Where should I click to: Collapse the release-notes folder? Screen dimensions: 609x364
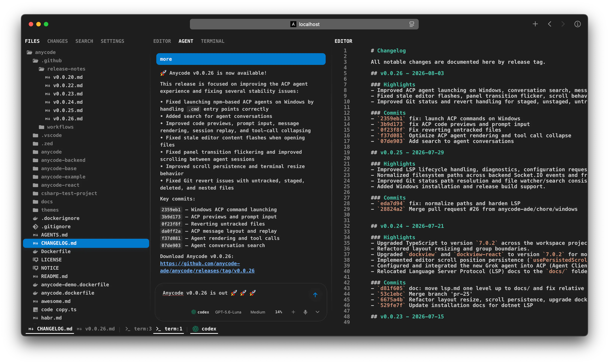pos(62,69)
